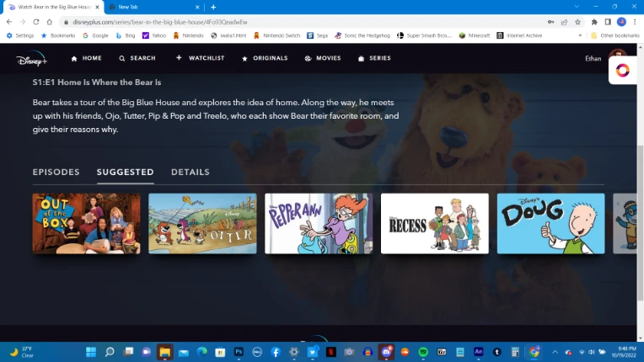This screenshot has height=362, width=644.
Task: Open taskbar search magnifier
Action: tap(110, 352)
